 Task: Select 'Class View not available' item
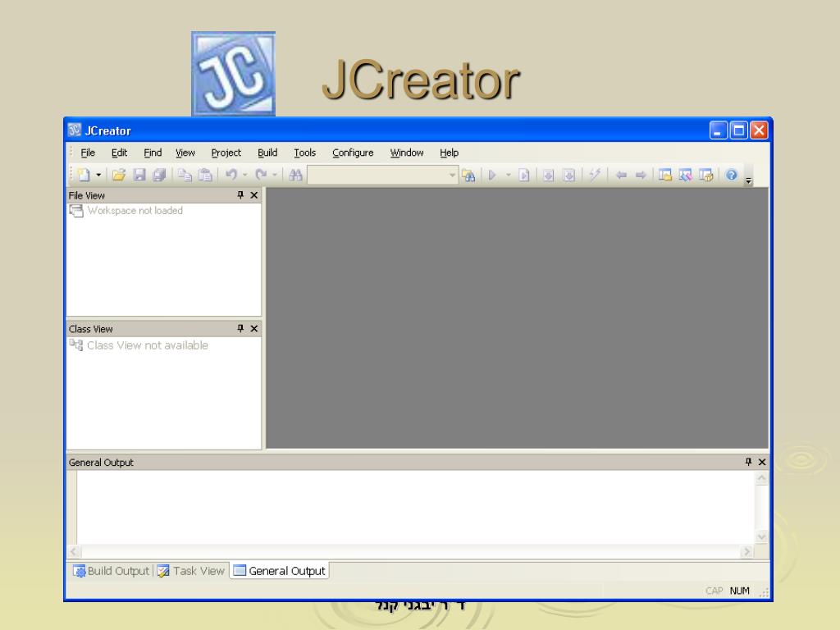tap(148, 345)
